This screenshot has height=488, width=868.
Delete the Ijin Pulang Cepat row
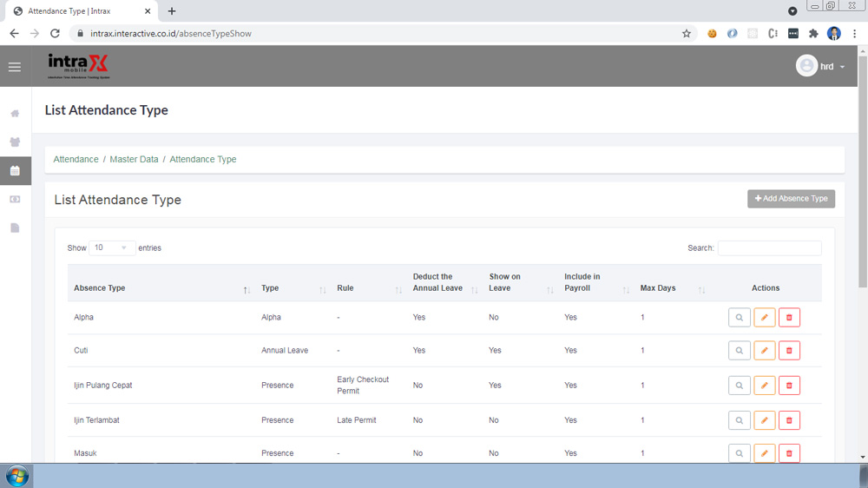tap(789, 386)
